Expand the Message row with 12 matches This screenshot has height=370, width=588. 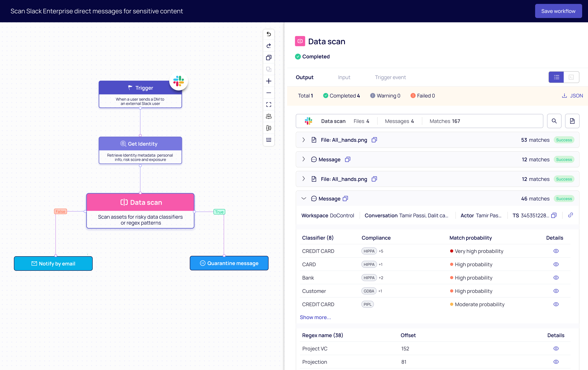304,159
